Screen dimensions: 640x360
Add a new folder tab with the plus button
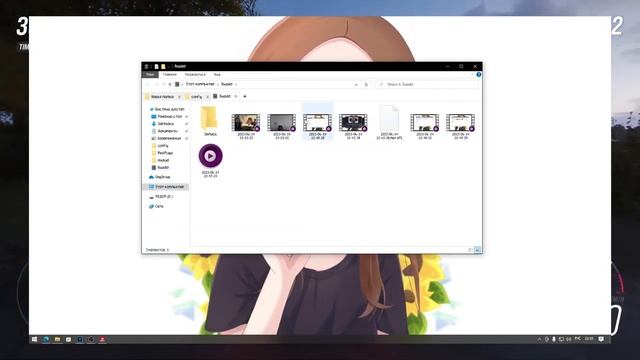click(x=245, y=96)
